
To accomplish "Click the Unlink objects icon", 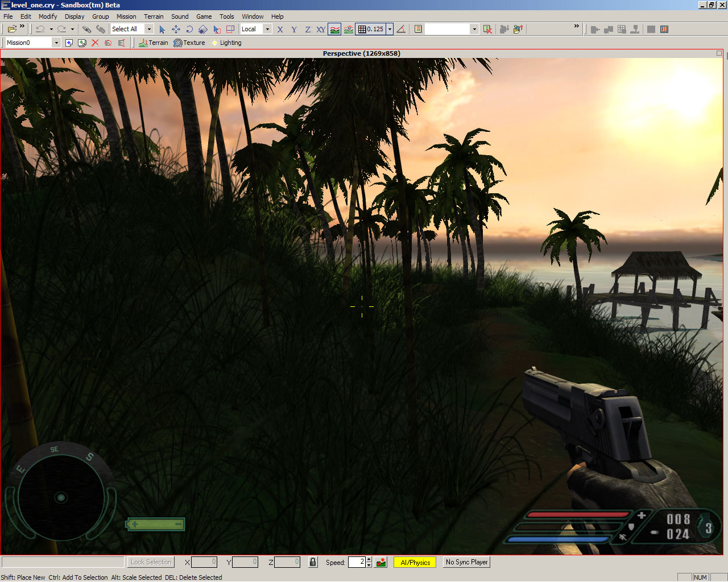I will (x=101, y=29).
